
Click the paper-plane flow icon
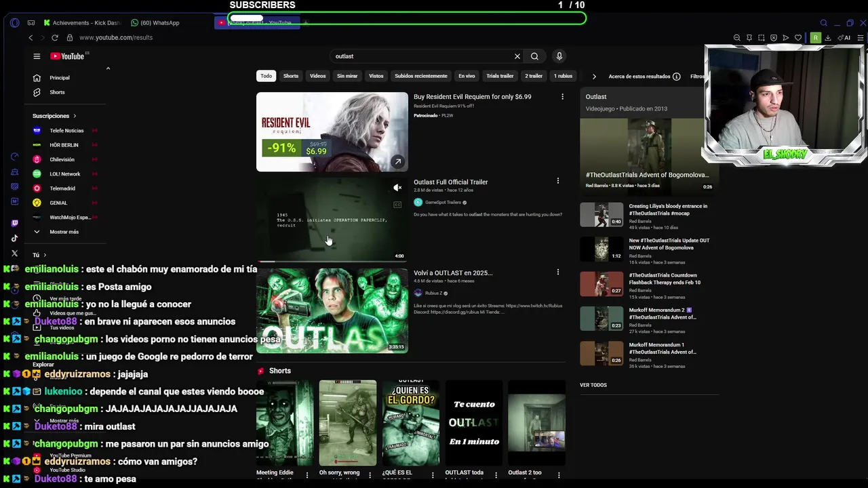(x=786, y=38)
